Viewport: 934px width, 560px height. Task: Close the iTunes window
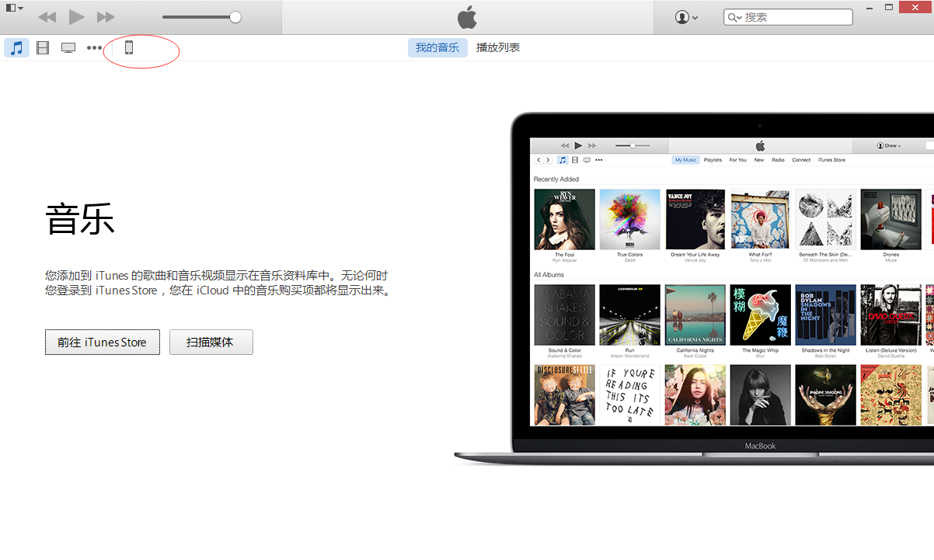[x=916, y=7]
